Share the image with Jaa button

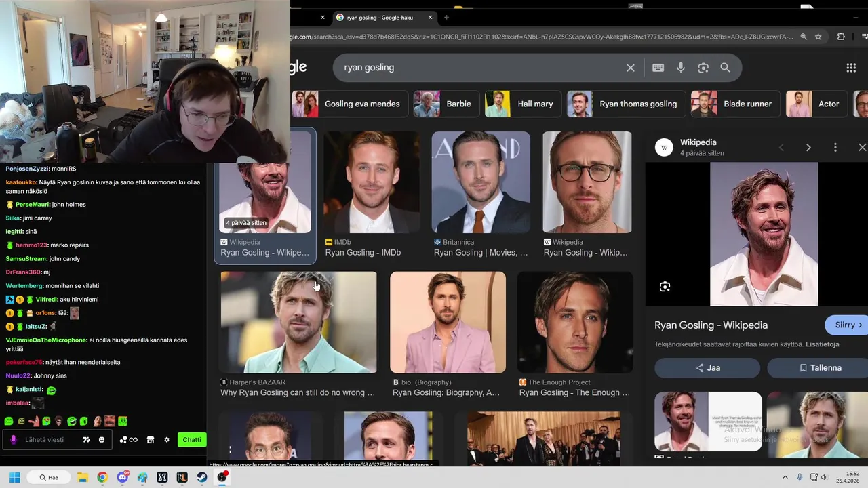coord(707,368)
